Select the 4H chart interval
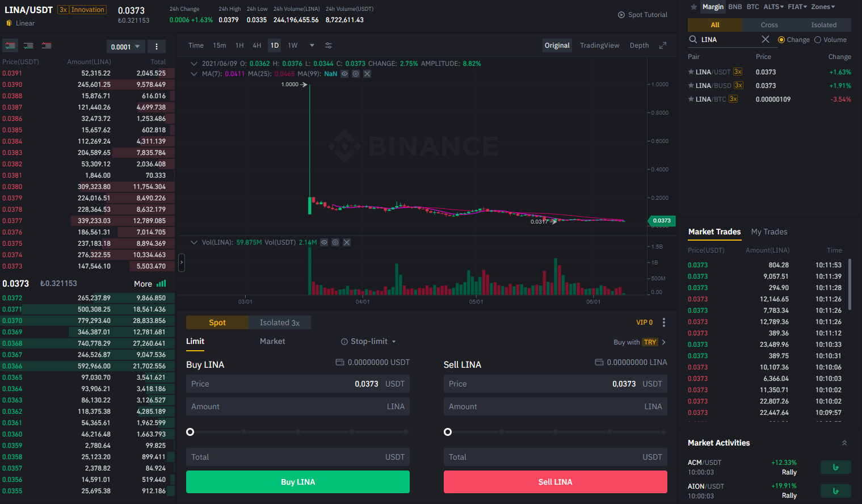Image resolution: width=862 pixels, height=504 pixels. click(x=257, y=45)
